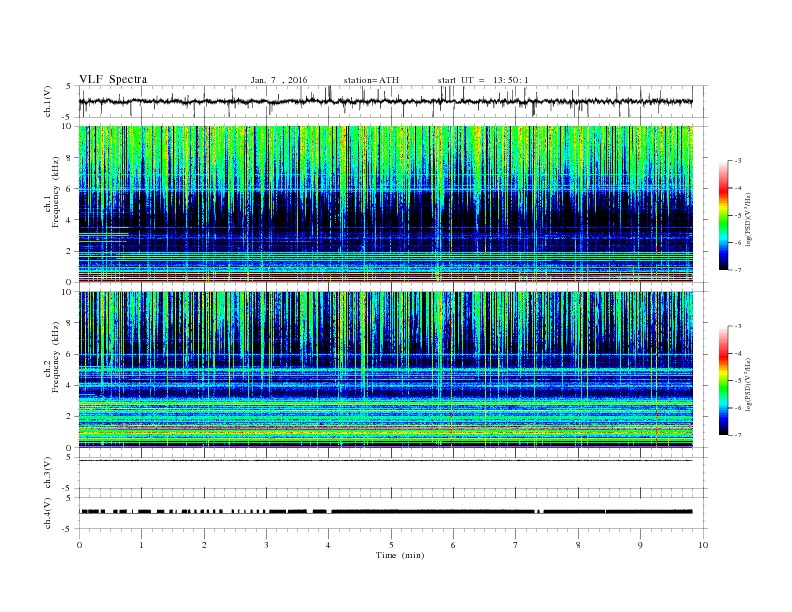Image resolution: width=792 pixels, height=612 pixels.
Task: Click the ch.1 spectrogram '6' kHz tick label
Action: click(70, 189)
